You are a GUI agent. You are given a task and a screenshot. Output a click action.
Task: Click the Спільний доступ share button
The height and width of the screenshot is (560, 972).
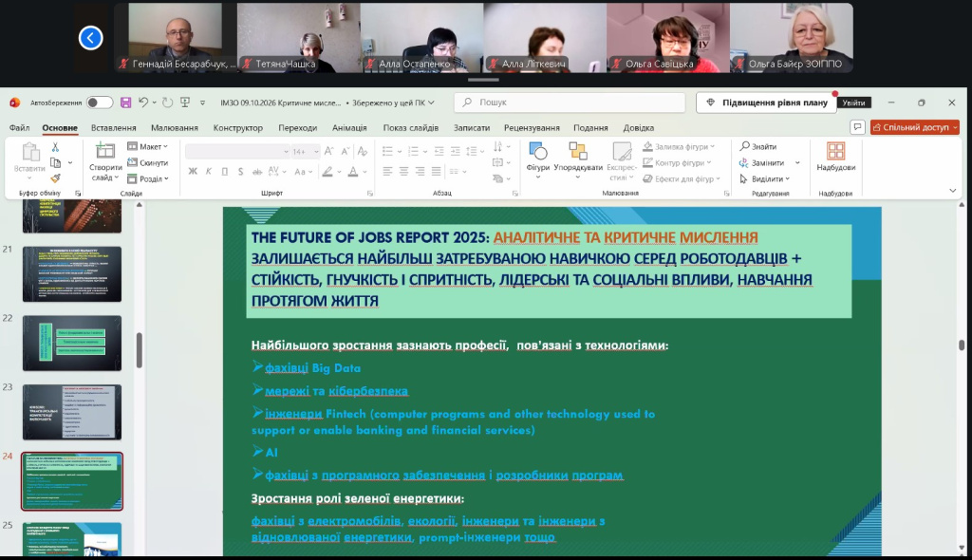pyautogui.click(x=915, y=127)
